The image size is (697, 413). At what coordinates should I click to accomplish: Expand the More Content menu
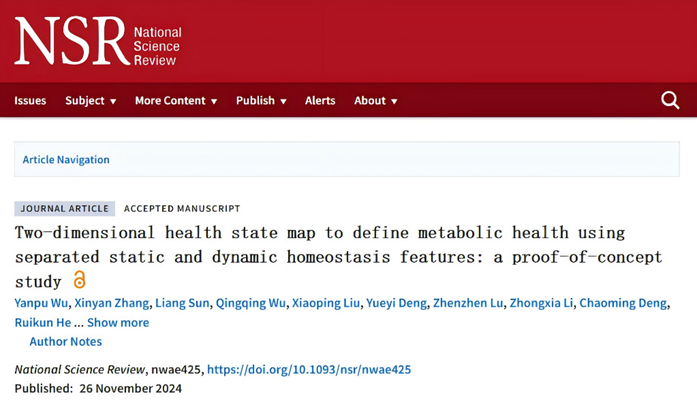pyautogui.click(x=175, y=101)
